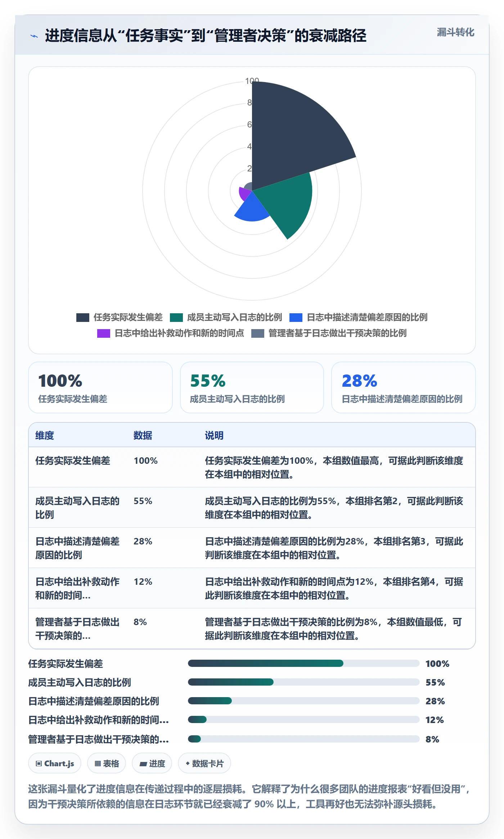Select the Chart.js tag chip
Screen dimensions: 504x839
(55, 763)
